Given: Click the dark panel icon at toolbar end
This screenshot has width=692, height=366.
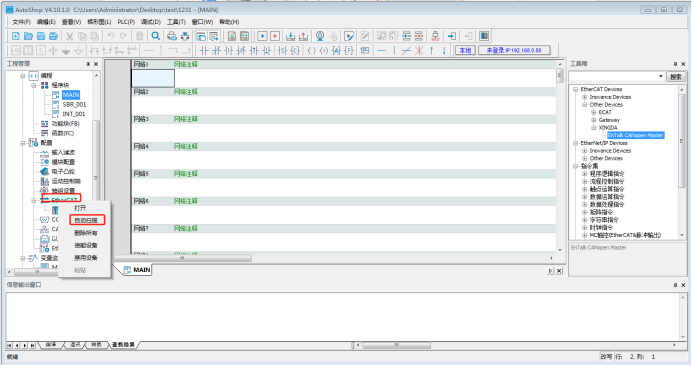Looking at the screenshot, I should tap(484, 36).
